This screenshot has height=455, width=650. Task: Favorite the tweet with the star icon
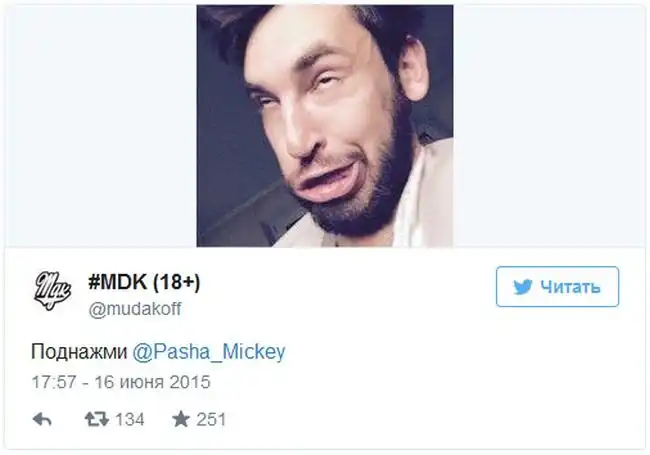pos(181,419)
